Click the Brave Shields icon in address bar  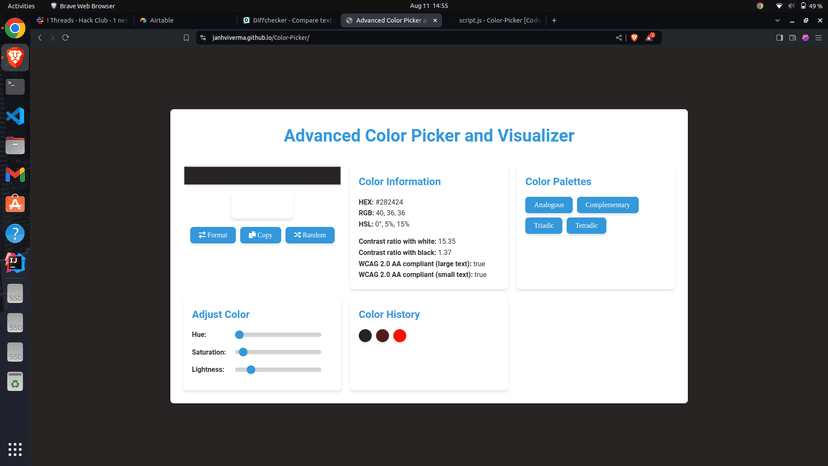(633, 37)
